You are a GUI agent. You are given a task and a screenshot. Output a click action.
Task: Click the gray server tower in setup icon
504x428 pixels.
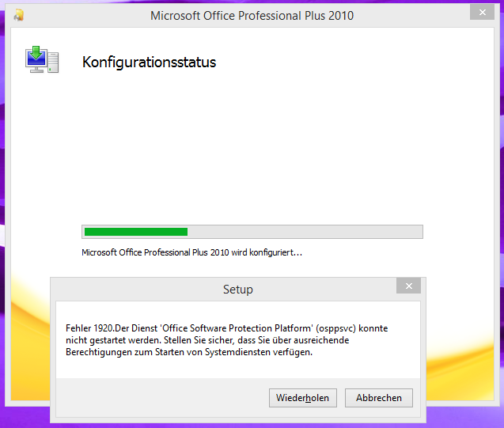[53, 62]
